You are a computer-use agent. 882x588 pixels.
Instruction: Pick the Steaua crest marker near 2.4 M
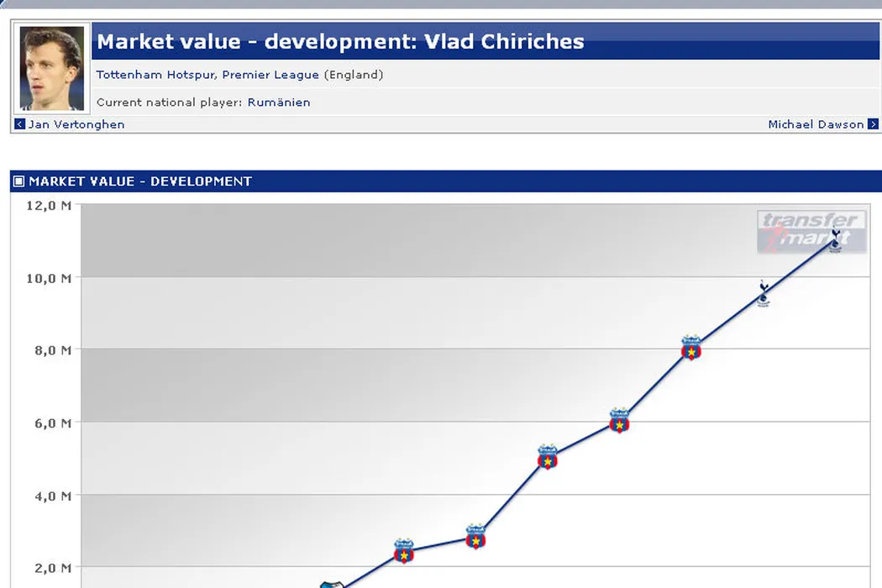(404, 551)
